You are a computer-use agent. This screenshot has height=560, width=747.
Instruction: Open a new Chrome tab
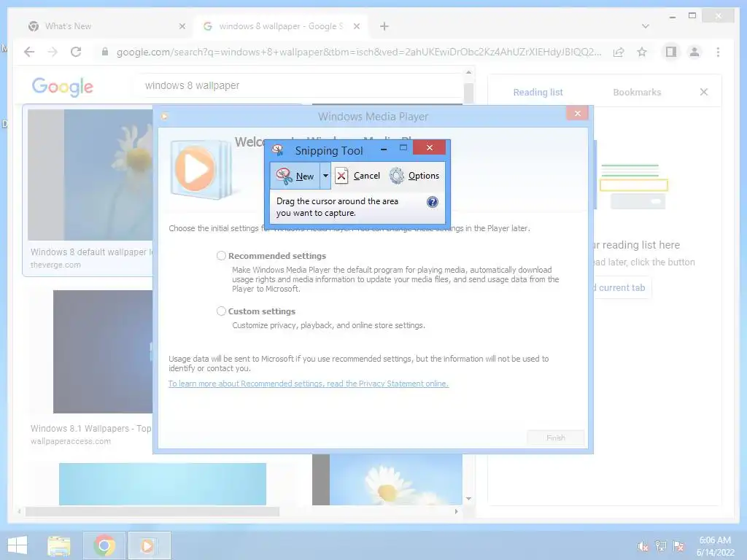pos(384,26)
